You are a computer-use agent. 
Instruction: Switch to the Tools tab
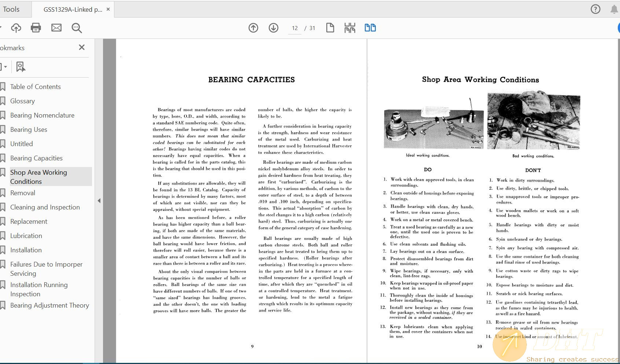tap(11, 10)
